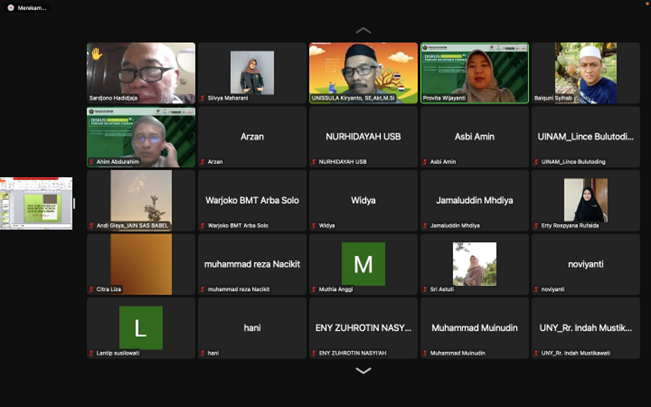
Task: Select the Warjoko BMT Arba Solo participant tile
Action: [x=252, y=200]
